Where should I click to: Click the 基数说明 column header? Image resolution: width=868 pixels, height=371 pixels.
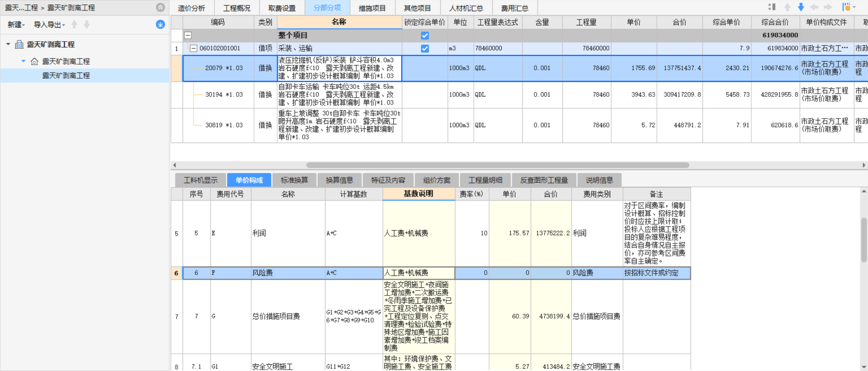pos(419,194)
